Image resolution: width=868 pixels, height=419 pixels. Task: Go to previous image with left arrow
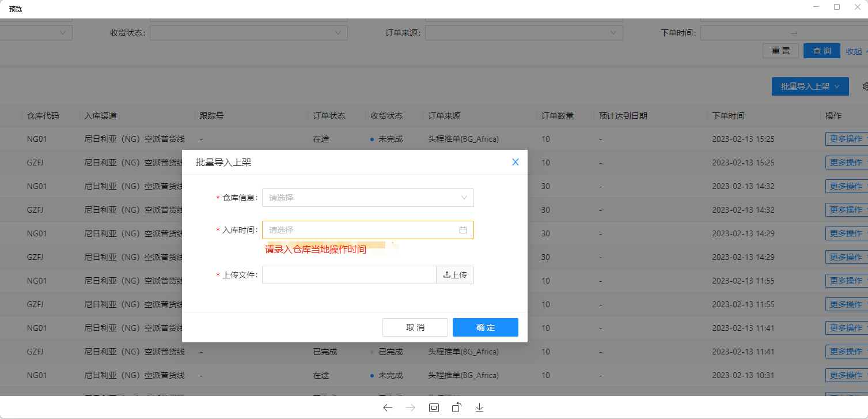[388, 408]
